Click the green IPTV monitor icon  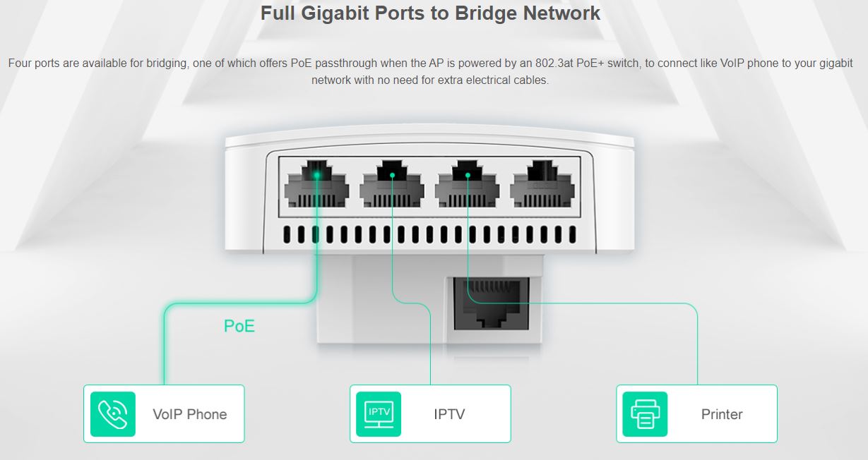click(379, 414)
